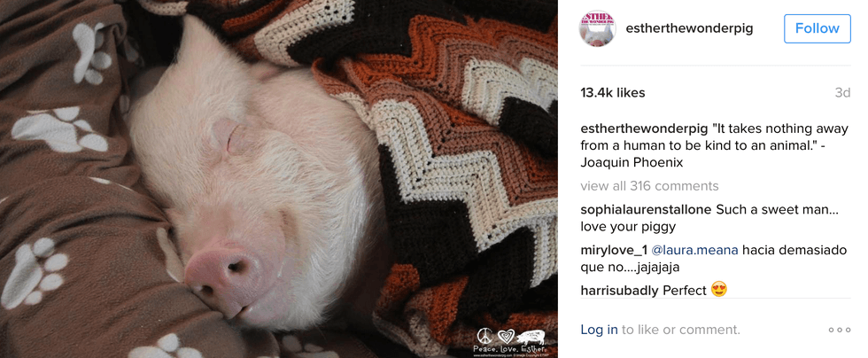The width and height of the screenshot is (868, 358).
Task: Visit commenter sophialaurenstallone's profile
Action: coord(646,210)
